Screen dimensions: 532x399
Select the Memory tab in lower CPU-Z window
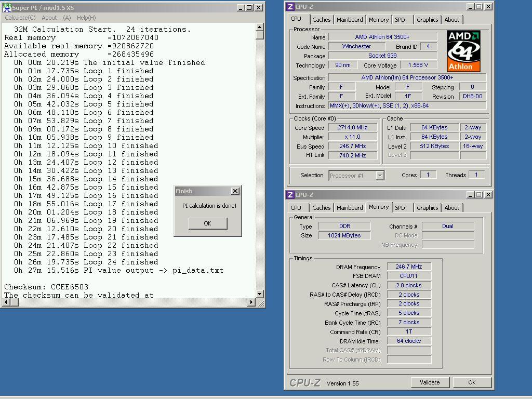379,207
